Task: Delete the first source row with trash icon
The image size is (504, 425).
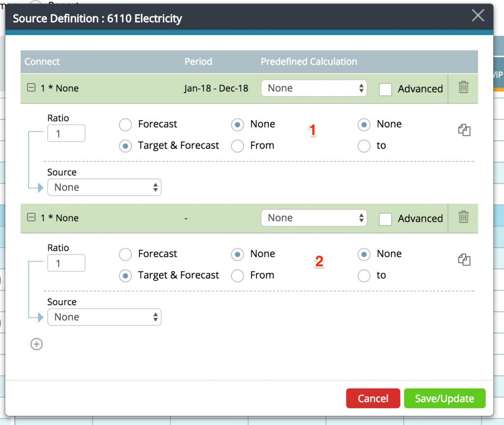Action: [x=463, y=88]
